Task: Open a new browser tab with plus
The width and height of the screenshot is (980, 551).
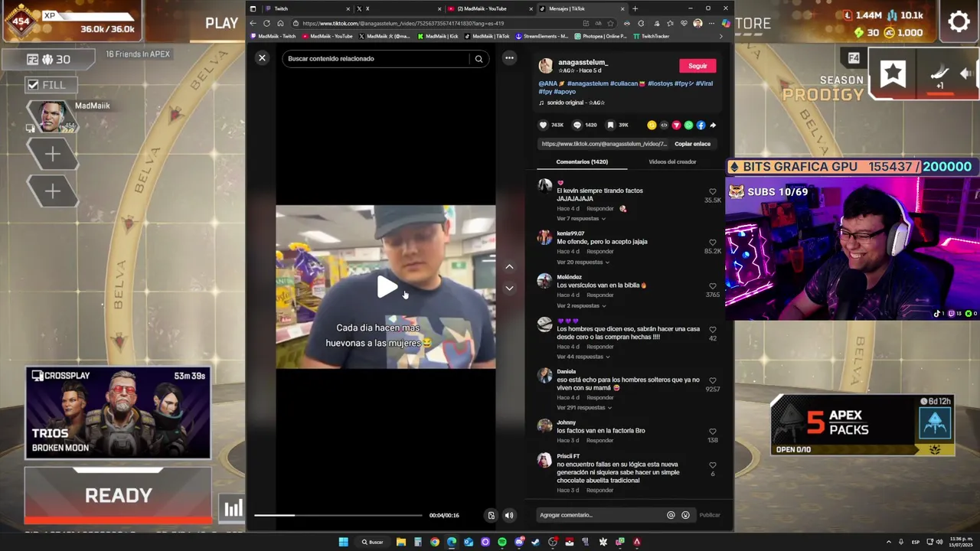Action: [x=635, y=8]
